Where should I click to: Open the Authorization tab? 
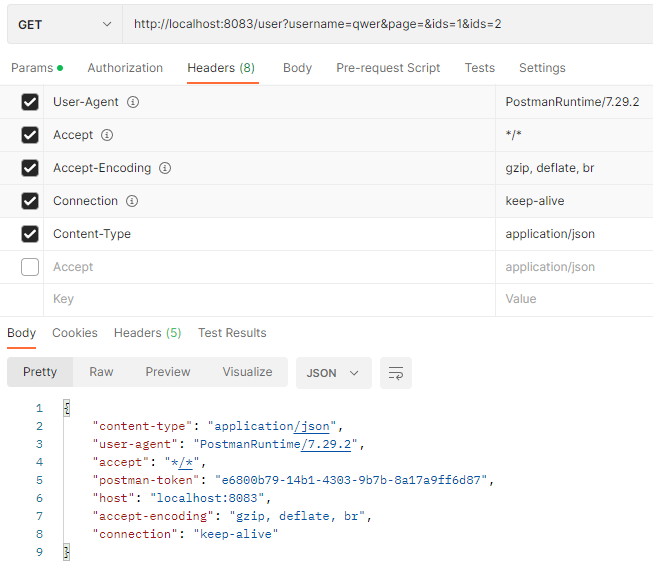pyautogui.click(x=125, y=68)
